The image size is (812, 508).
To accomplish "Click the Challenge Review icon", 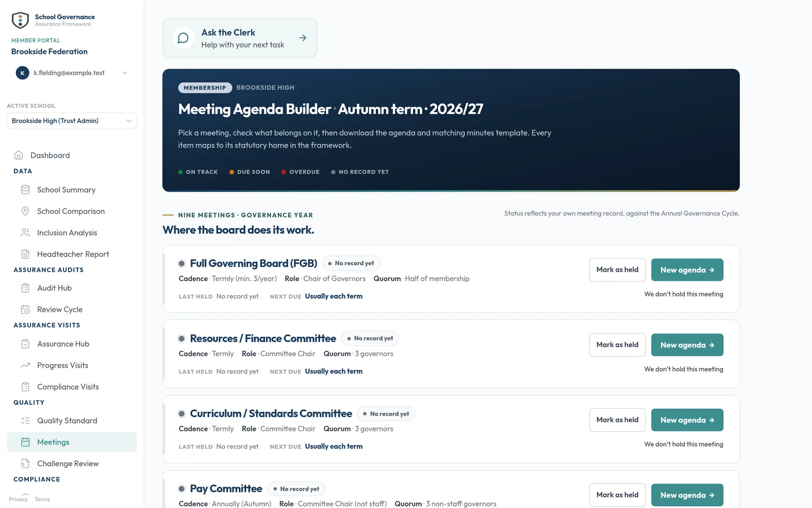I will (25, 463).
